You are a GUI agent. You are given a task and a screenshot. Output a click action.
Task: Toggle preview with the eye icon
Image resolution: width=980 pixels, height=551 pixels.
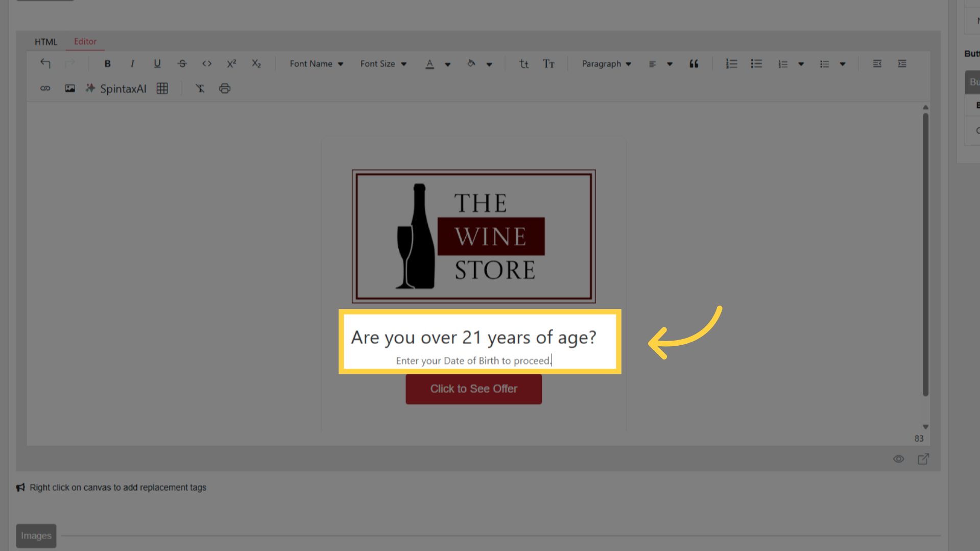pyautogui.click(x=899, y=459)
